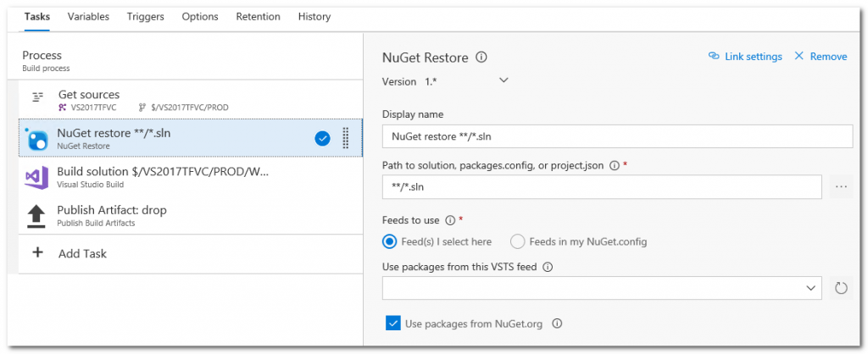Choose Feeds in my NuGet.config option
Viewport: 868px width, 354px height.
point(517,241)
